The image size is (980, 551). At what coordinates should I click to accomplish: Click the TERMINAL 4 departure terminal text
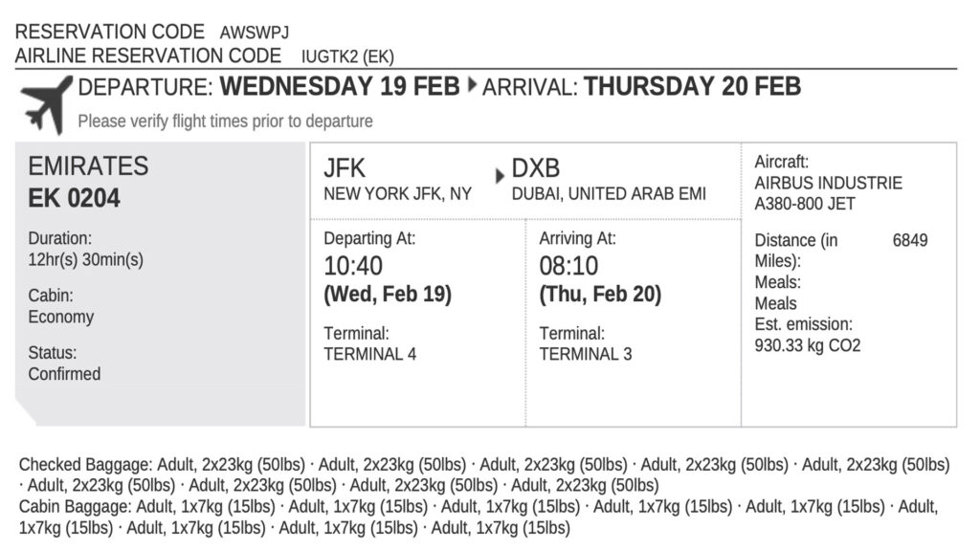(x=370, y=354)
